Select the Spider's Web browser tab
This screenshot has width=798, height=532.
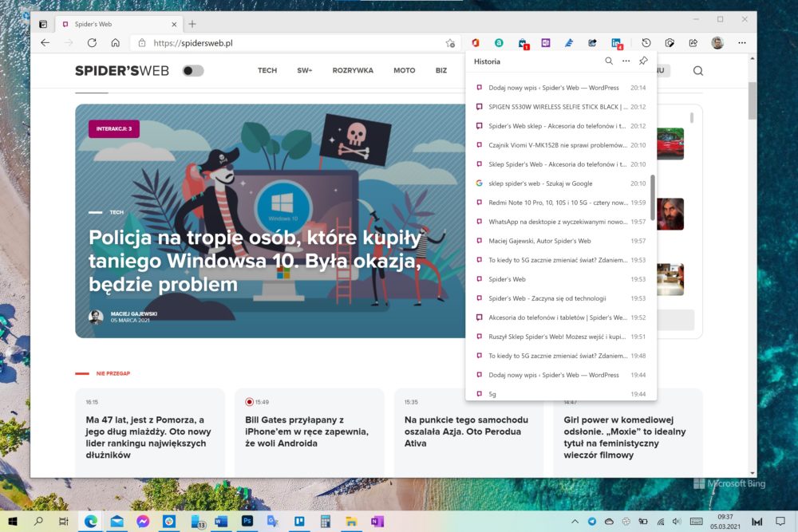click(x=119, y=24)
